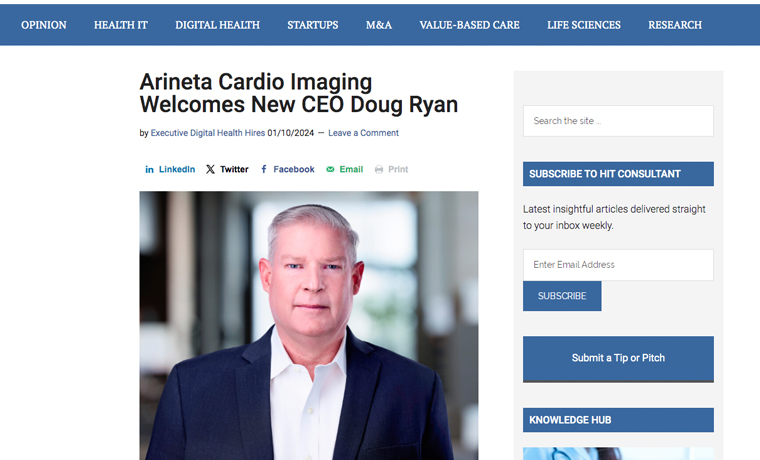
Task: Focus the Search the site field
Action: tap(618, 121)
